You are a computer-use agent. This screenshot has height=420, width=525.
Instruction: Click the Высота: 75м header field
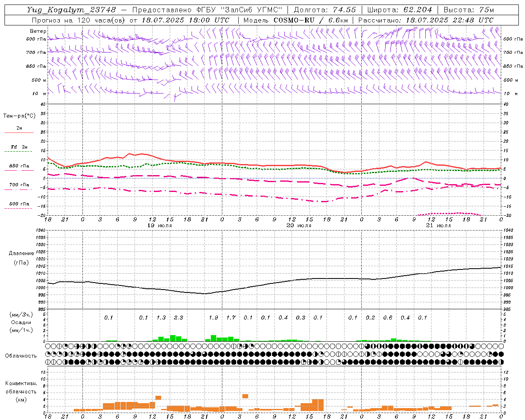(x=469, y=10)
